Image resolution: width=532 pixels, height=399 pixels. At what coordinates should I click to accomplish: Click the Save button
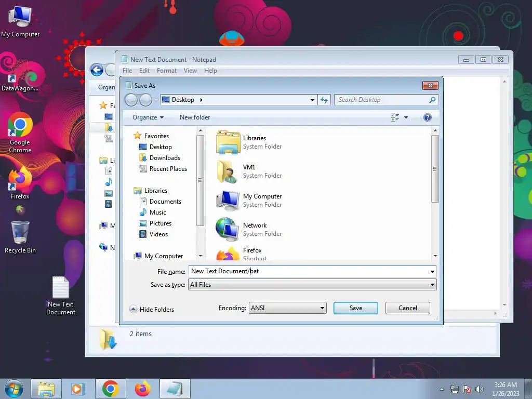pyautogui.click(x=355, y=308)
